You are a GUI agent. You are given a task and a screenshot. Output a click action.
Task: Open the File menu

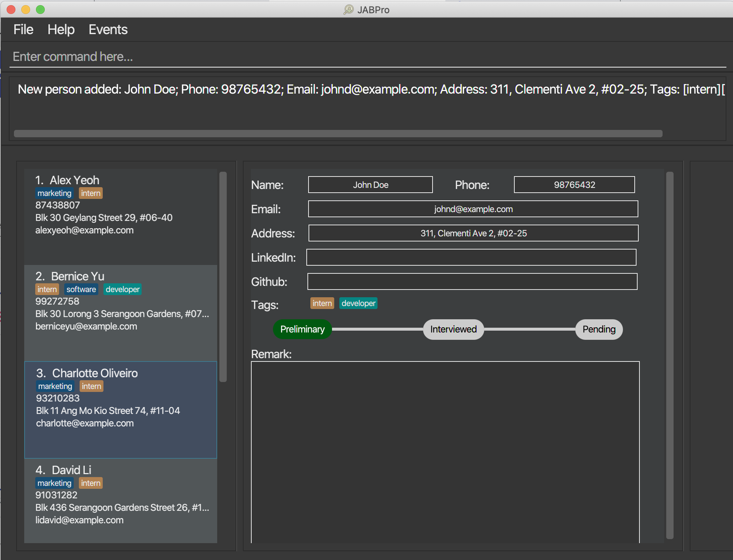(23, 30)
